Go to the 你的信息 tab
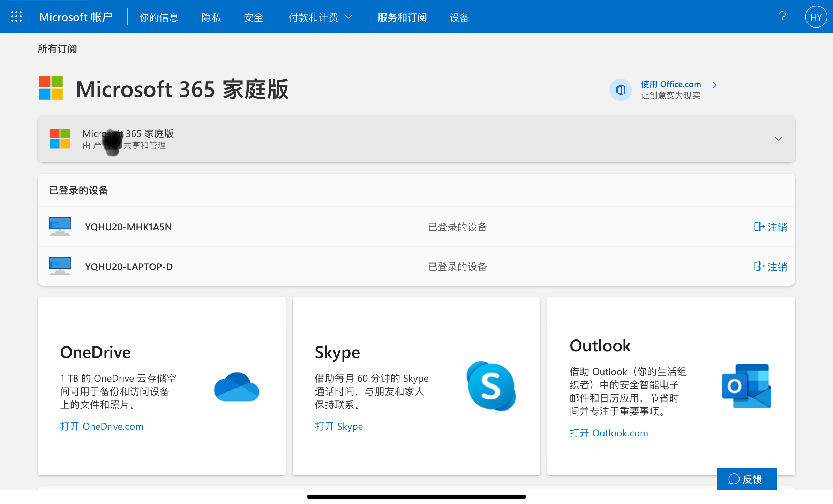Image resolution: width=833 pixels, height=504 pixels. [159, 17]
